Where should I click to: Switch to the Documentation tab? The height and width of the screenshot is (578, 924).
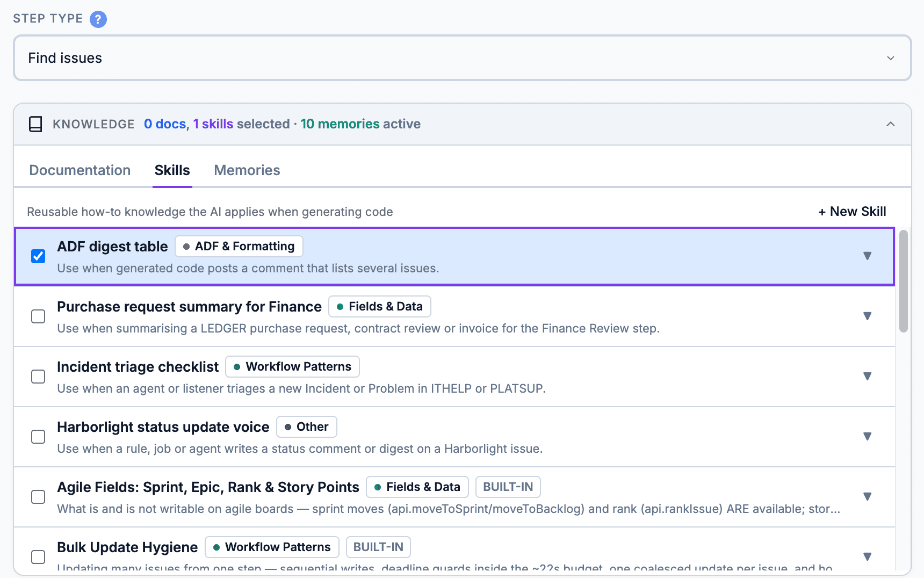pos(80,170)
